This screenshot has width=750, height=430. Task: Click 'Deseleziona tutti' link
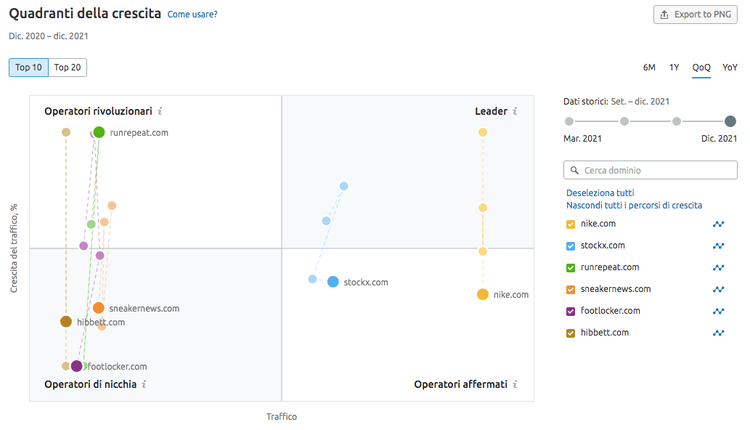pos(600,193)
